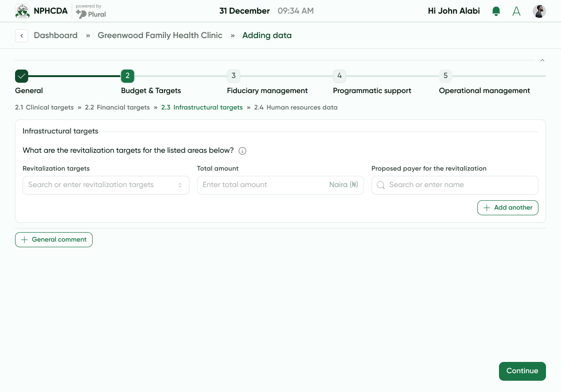Click the back arrow button

click(x=22, y=35)
